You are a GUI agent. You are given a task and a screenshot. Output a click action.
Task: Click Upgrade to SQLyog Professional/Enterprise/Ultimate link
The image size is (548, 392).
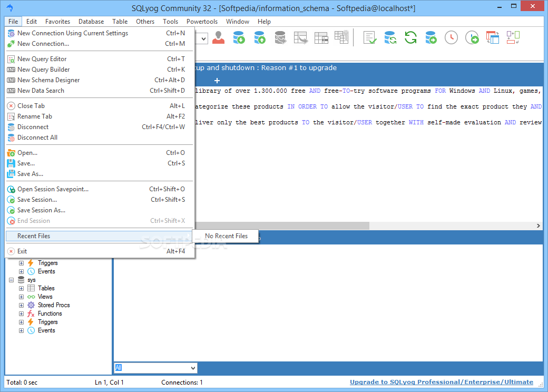point(442,382)
